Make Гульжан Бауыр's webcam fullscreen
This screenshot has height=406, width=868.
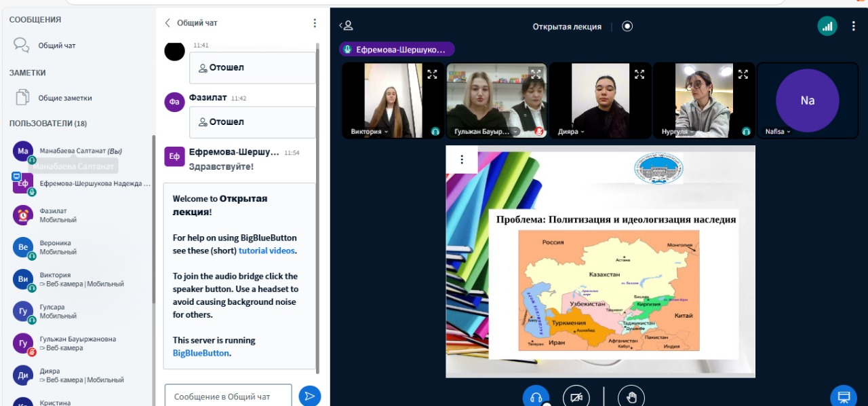tap(536, 74)
